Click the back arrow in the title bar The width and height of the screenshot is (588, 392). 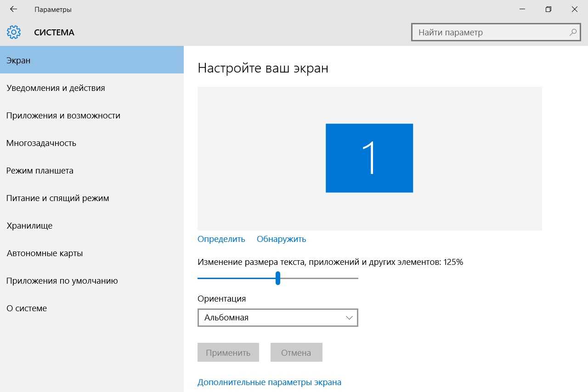click(x=13, y=9)
